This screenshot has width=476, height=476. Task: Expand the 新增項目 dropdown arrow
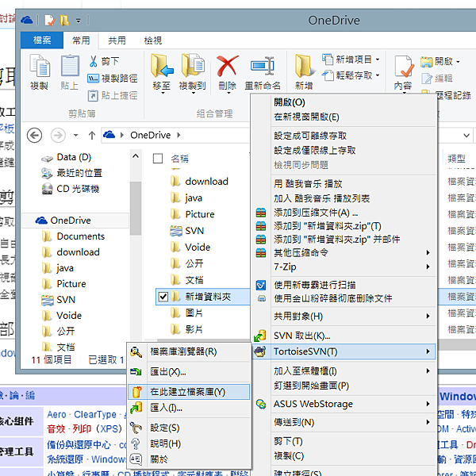point(378,59)
